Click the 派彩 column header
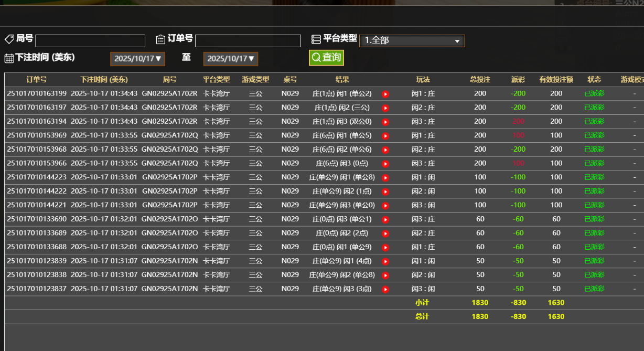The height and width of the screenshot is (351, 644). pos(517,79)
